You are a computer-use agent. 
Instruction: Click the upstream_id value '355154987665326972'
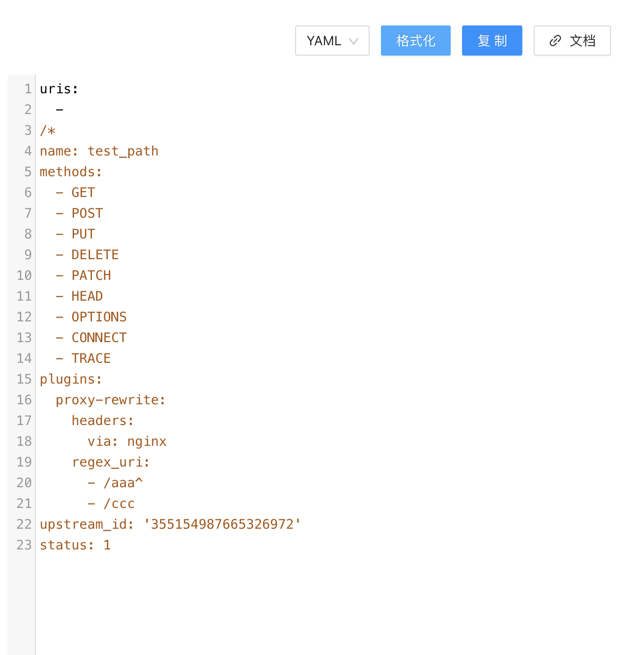[223, 524]
